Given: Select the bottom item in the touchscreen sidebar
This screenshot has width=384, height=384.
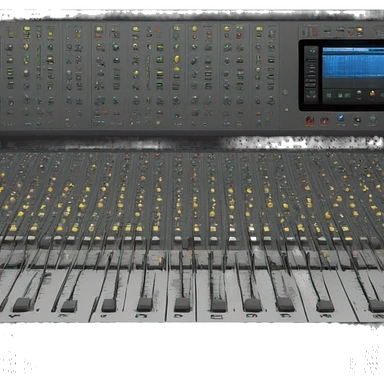Looking at the screenshot, I should [311, 95].
